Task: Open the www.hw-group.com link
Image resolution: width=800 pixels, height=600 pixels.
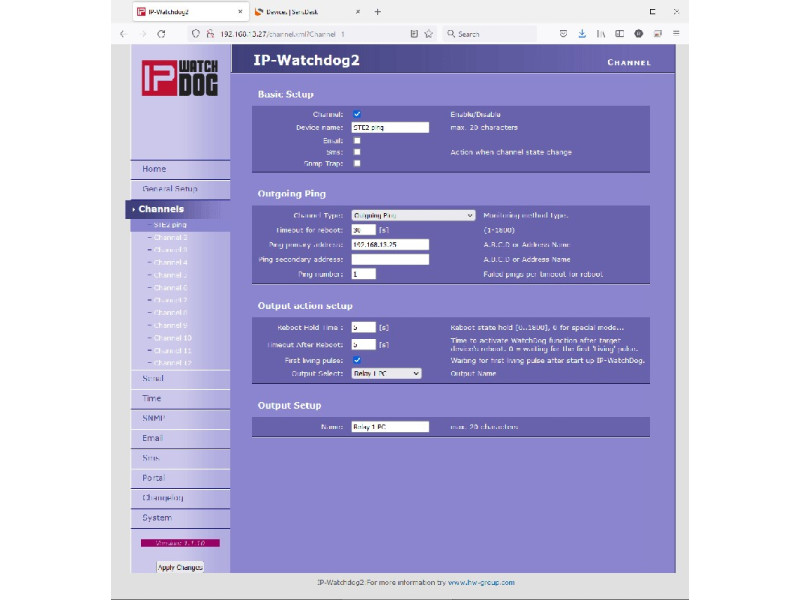Action: click(481, 583)
